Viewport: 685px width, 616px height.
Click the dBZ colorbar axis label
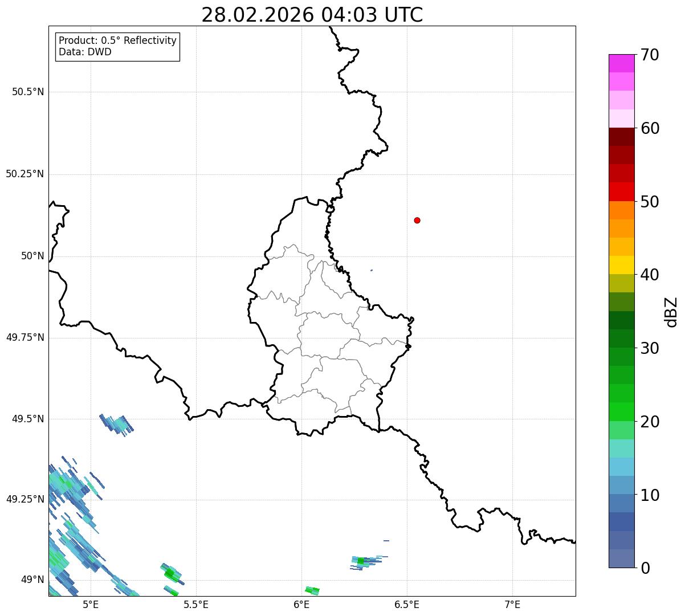tap(671, 311)
